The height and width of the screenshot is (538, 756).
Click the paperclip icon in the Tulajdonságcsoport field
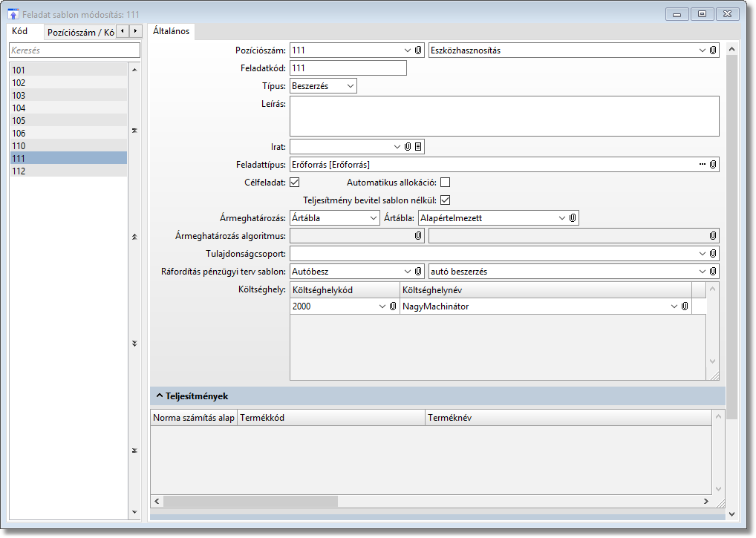tap(713, 254)
